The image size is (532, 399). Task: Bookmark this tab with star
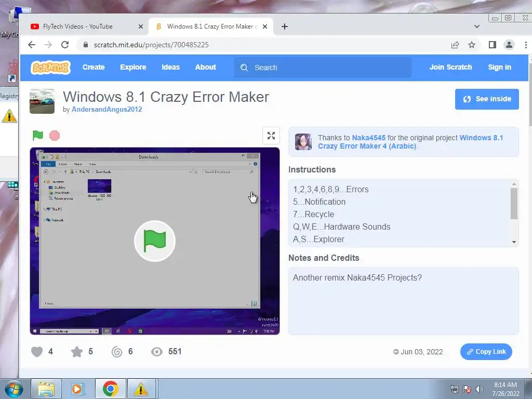472,45
